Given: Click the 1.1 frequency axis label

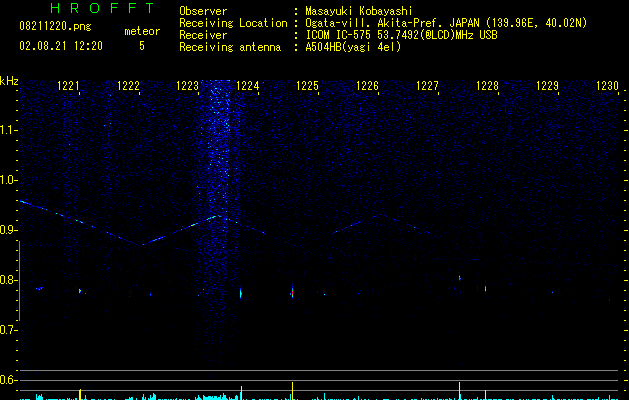Looking at the screenshot, I should [8, 130].
